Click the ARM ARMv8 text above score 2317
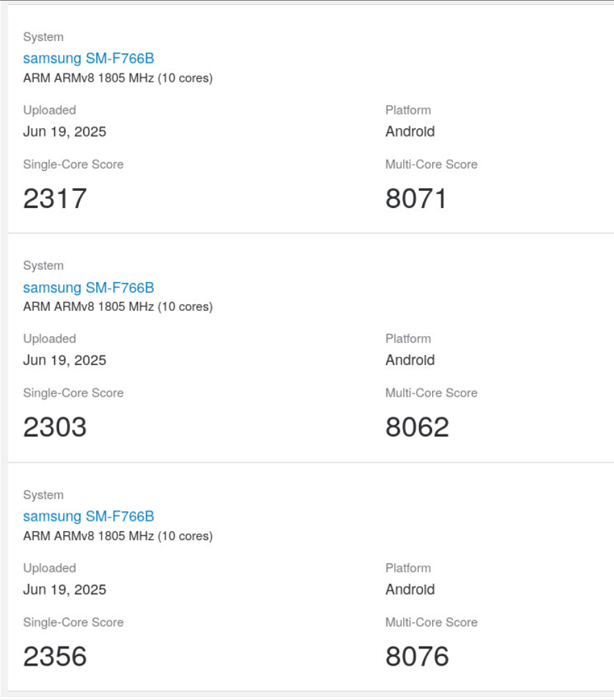This screenshot has height=700, width=614. [x=117, y=78]
